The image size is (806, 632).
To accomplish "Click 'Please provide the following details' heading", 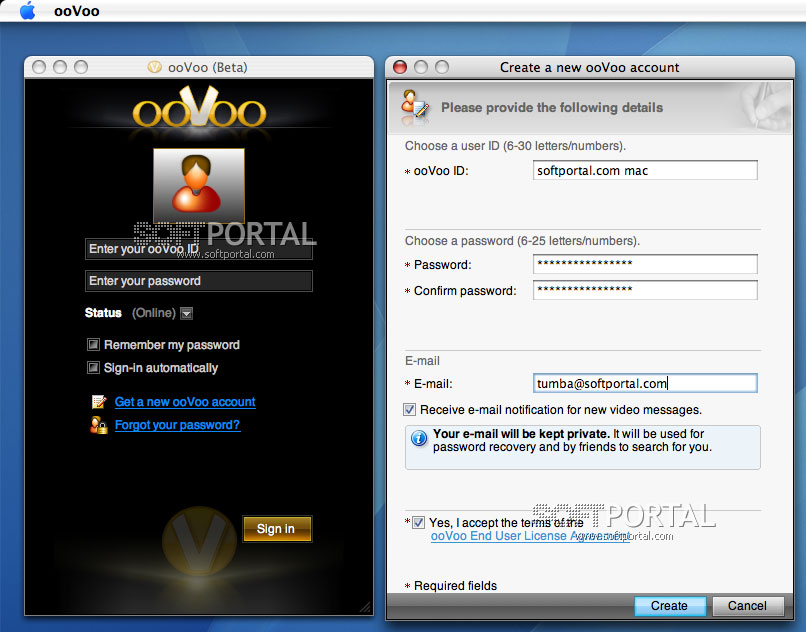I will [552, 107].
